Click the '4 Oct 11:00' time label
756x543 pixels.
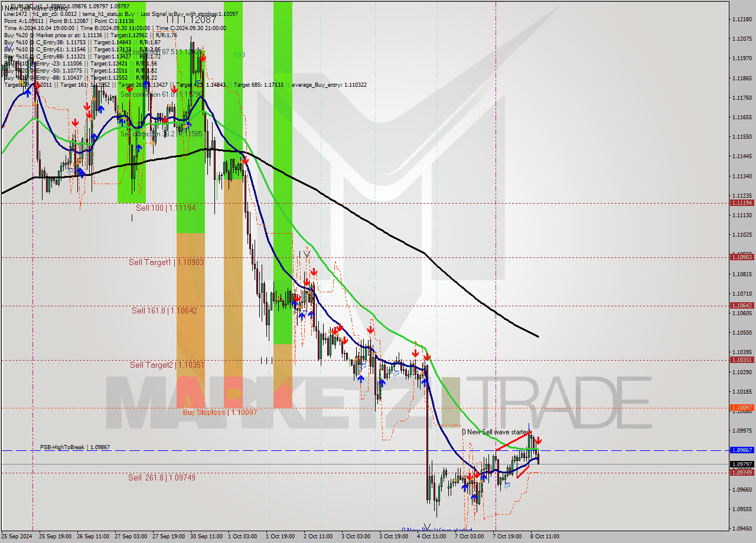[432, 537]
